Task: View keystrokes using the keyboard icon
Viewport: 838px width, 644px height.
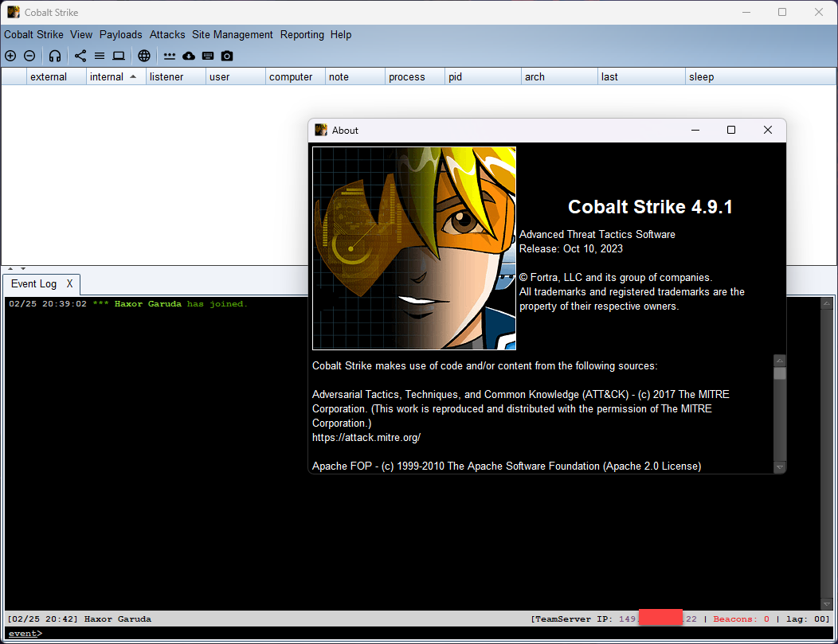Action: 208,56
